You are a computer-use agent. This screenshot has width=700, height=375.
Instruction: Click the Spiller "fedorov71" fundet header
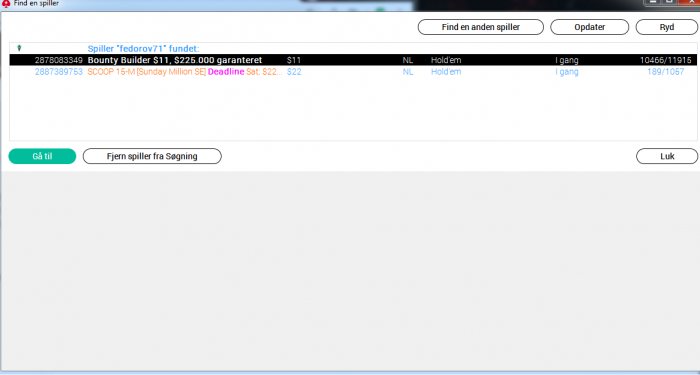coord(143,49)
